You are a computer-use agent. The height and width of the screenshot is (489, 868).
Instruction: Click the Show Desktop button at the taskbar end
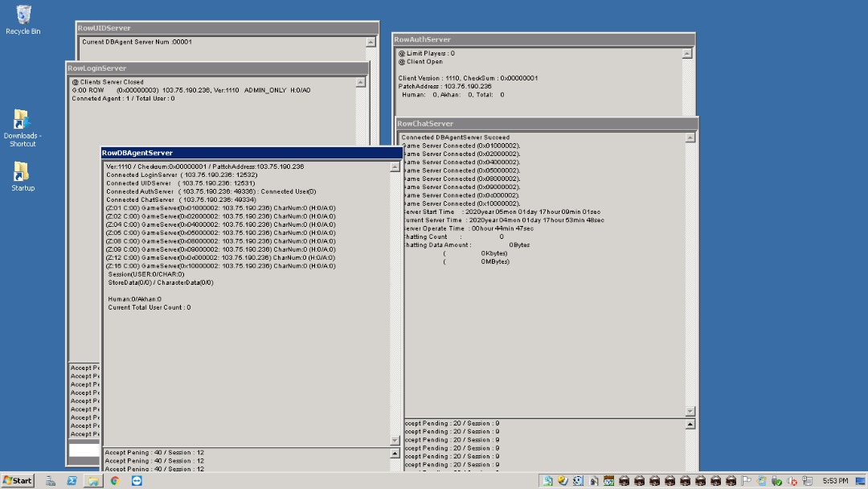pyautogui.click(x=860, y=481)
